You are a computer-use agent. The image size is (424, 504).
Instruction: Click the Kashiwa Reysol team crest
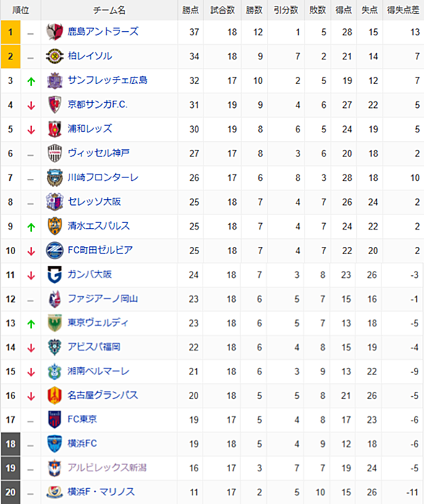point(54,56)
